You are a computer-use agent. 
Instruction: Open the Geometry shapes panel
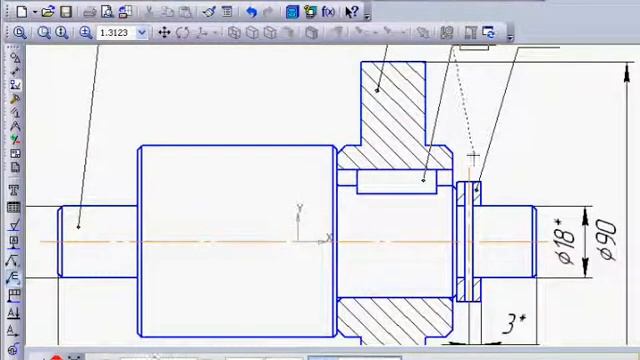tap(15, 58)
